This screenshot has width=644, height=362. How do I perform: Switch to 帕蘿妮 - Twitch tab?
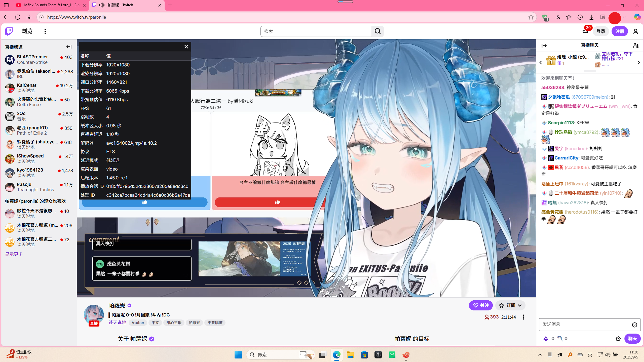tap(127, 5)
